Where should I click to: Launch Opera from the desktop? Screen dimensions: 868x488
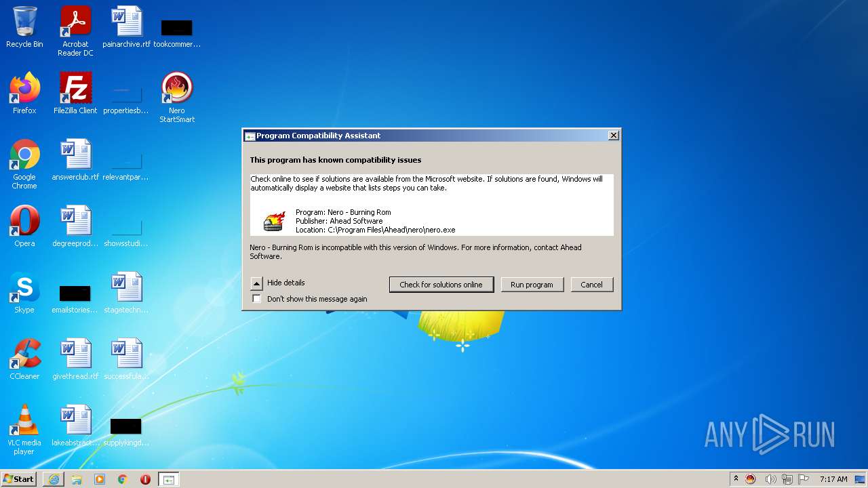(x=24, y=226)
